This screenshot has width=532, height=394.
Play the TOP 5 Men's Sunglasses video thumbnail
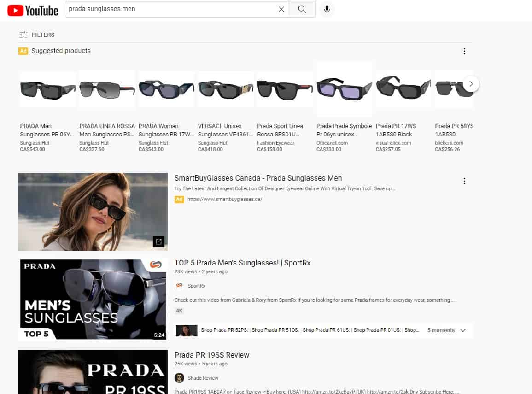[x=93, y=300]
